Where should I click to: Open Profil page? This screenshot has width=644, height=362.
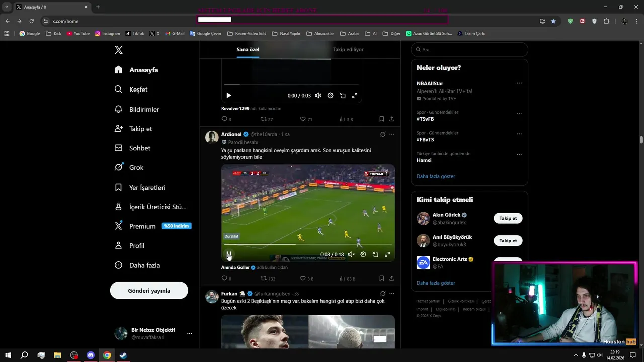[x=129, y=246]
